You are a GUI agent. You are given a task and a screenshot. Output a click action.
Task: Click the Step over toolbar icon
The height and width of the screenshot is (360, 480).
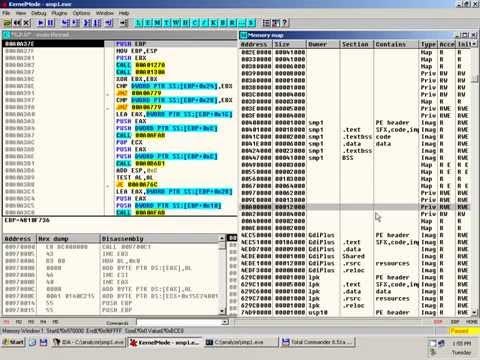(x=75, y=23)
